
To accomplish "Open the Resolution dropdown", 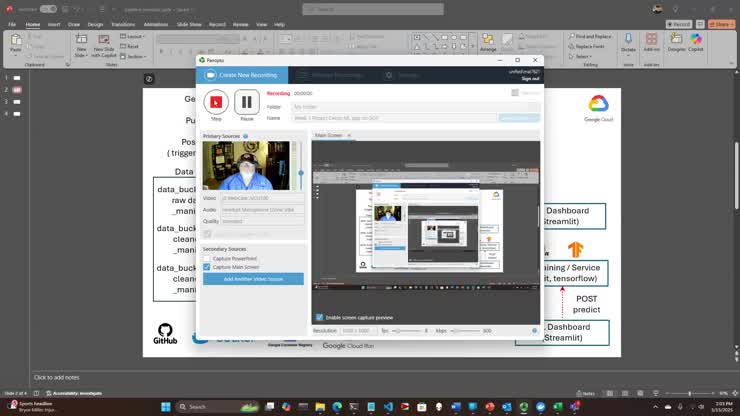I will 359,331.
